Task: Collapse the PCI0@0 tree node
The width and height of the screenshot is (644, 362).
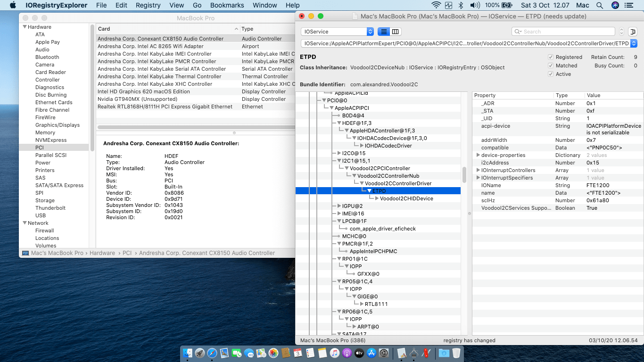Action: click(x=324, y=100)
